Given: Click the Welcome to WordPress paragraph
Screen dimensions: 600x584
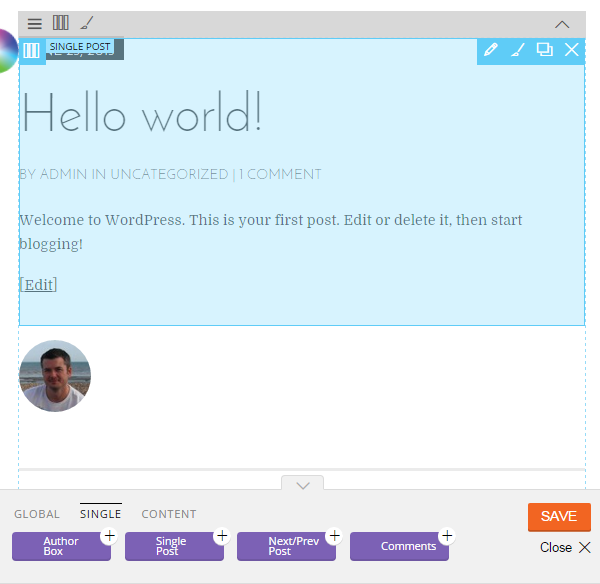Looking at the screenshot, I should click(271, 232).
